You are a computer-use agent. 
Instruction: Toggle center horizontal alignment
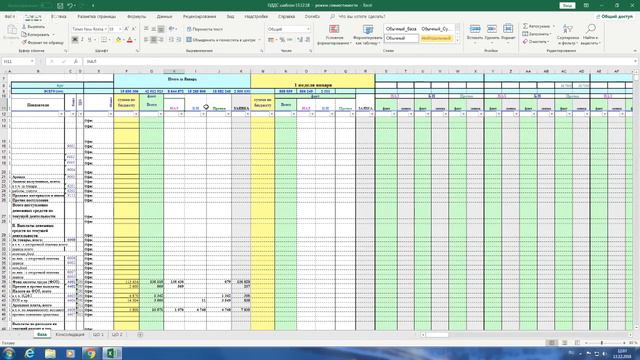[153, 40]
